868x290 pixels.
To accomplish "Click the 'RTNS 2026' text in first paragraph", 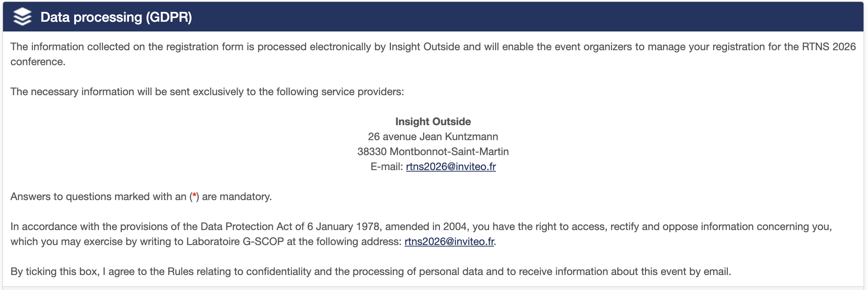I will coord(829,47).
